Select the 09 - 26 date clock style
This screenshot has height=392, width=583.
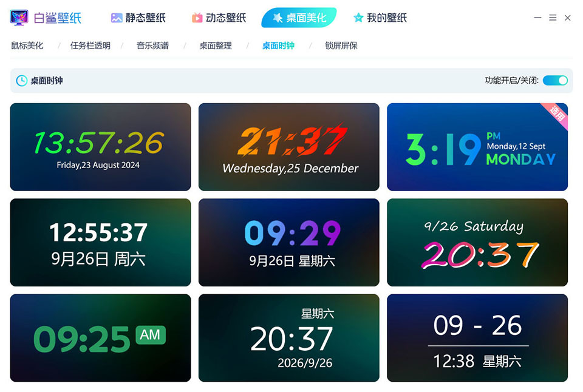(x=477, y=338)
